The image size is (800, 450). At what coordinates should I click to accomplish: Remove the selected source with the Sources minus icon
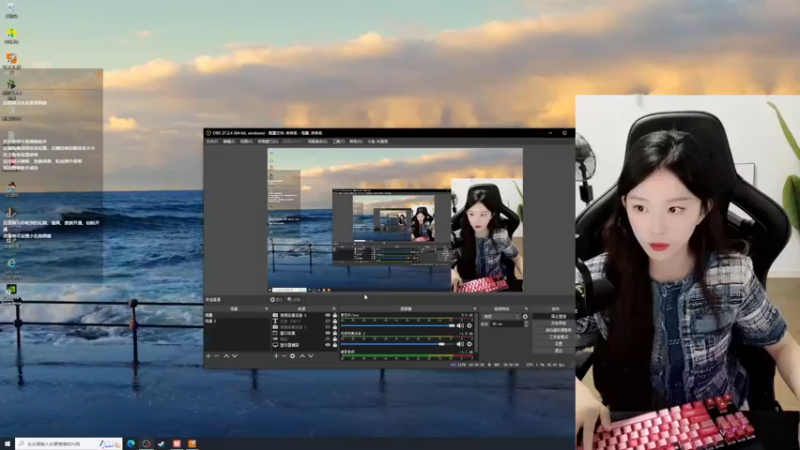click(284, 356)
